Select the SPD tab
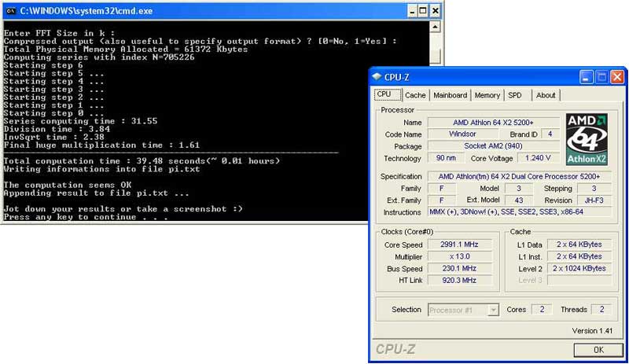This screenshot has width=629, height=364. [515, 95]
